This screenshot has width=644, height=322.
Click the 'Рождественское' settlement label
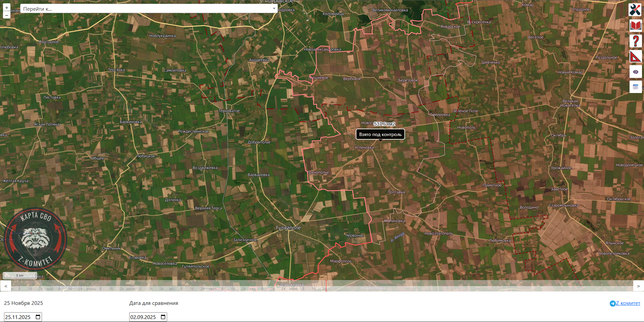pyautogui.click(x=193, y=131)
